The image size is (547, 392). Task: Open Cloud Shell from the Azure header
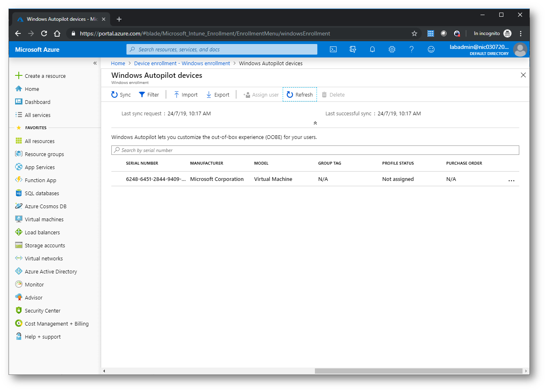click(x=333, y=49)
